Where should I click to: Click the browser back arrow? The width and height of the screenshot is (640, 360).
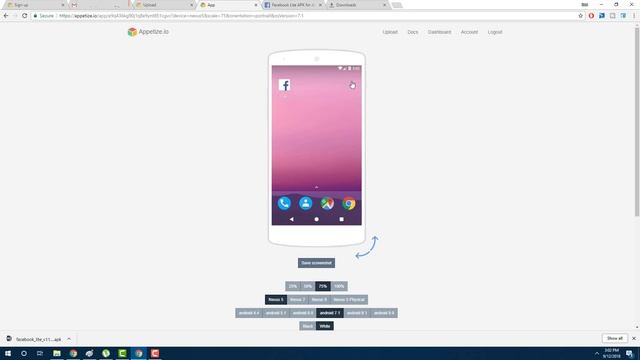pos(6,16)
